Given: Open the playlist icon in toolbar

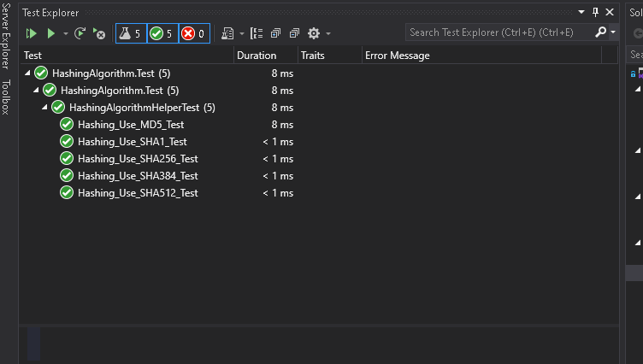Looking at the screenshot, I should pyautogui.click(x=227, y=33).
